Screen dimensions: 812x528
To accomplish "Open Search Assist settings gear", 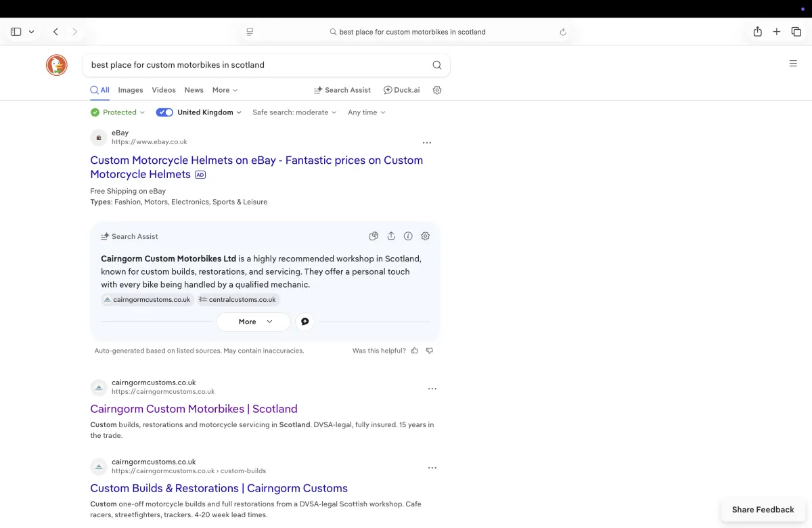I will coord(426,236).
